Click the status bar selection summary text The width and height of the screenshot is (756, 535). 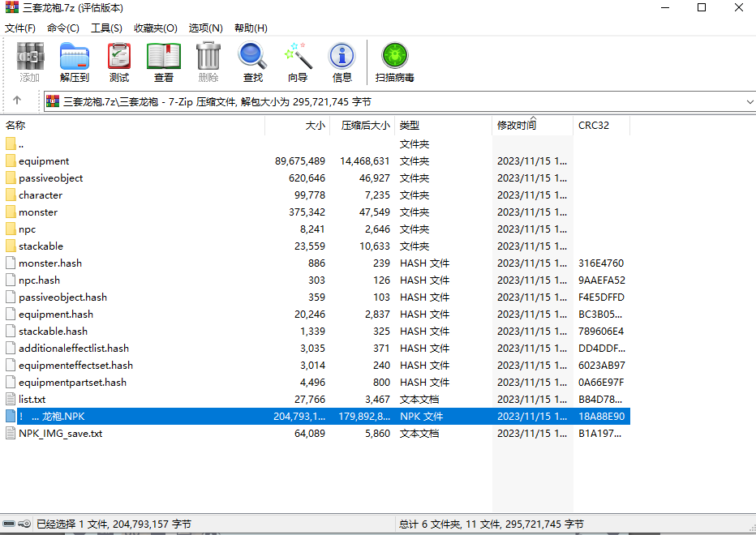pos(114,524)
